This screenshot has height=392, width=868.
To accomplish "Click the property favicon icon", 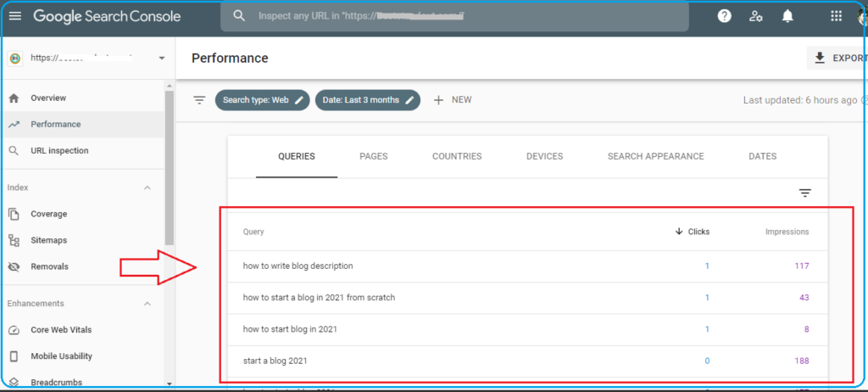I will point(15,59).
